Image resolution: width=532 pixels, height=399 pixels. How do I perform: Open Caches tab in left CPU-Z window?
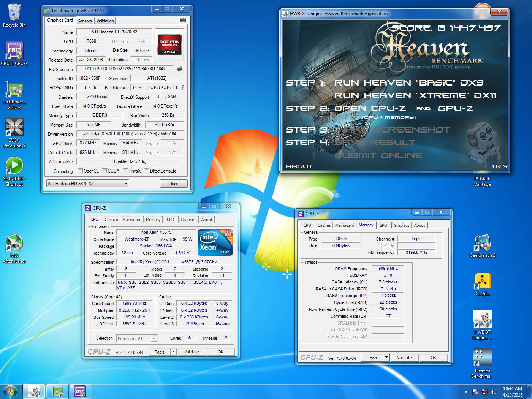pos(111,220)
